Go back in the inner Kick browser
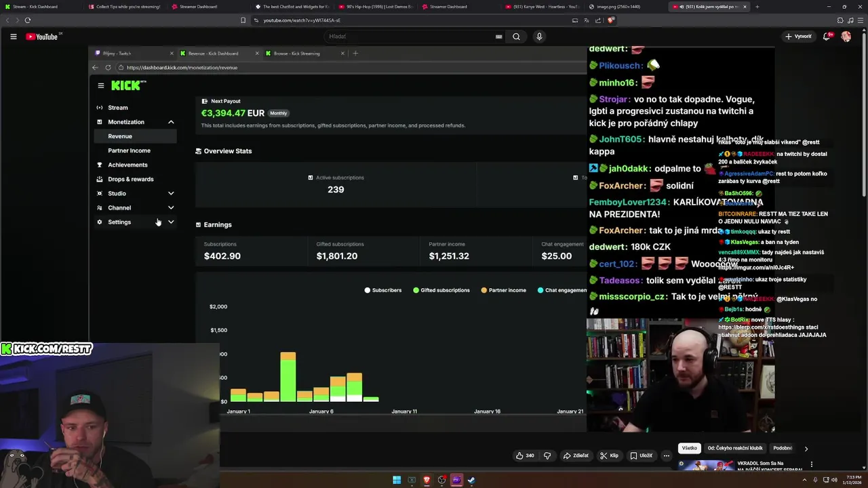868x488 pixels. [95, 68]
